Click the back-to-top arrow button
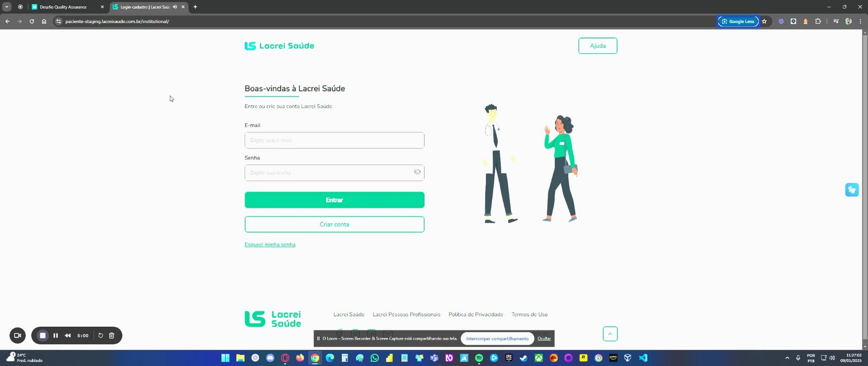The image size is (868, 366). tap(610, 334)
